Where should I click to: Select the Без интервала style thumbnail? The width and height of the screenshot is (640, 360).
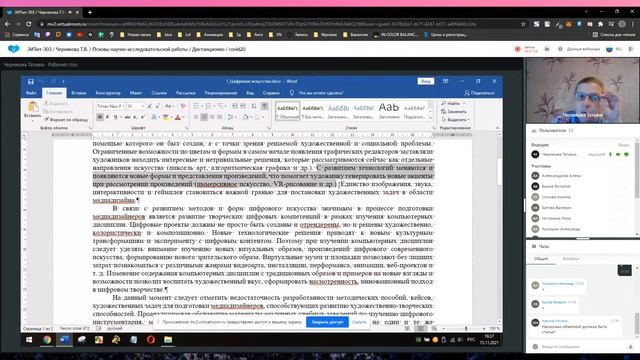click(313, 111)
